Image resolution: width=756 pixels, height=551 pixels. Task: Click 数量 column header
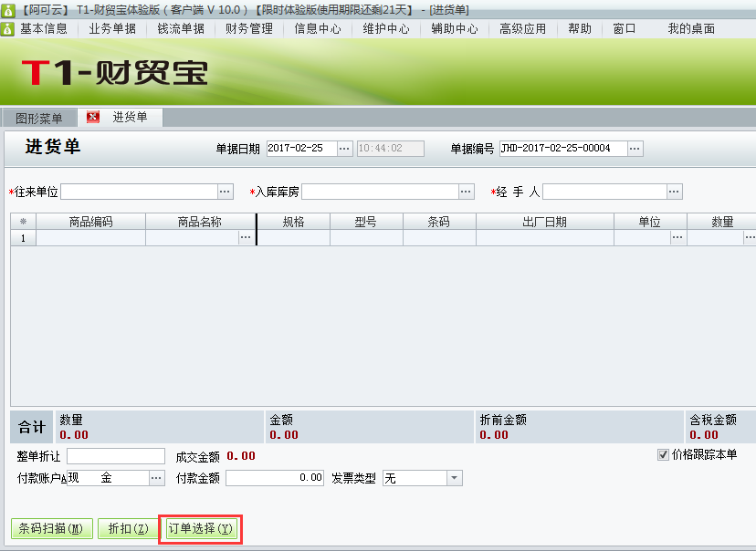click(722, 222)
